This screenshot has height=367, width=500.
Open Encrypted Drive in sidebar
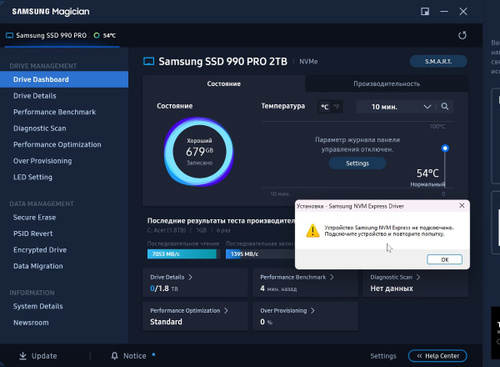(x=40, y=250)
